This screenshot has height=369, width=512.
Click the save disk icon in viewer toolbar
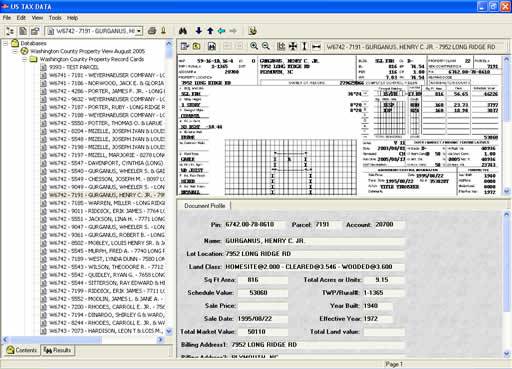click(x=212, y=46)
